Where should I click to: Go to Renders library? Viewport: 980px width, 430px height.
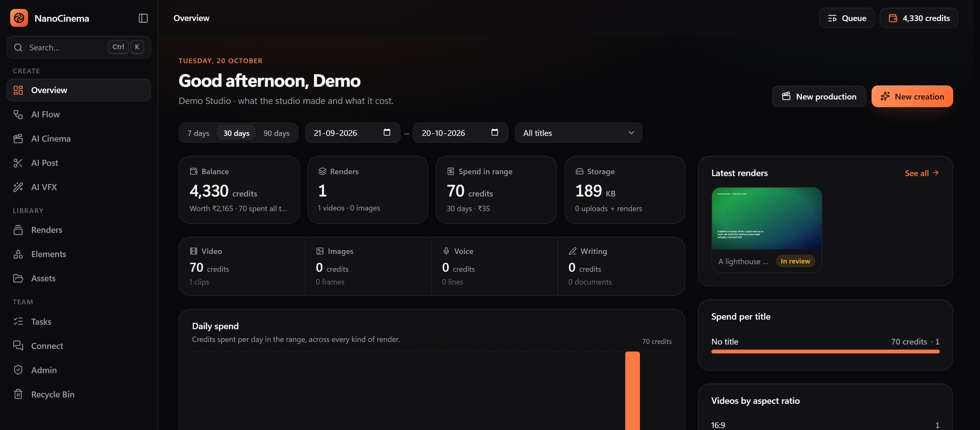tap(79, 230)
